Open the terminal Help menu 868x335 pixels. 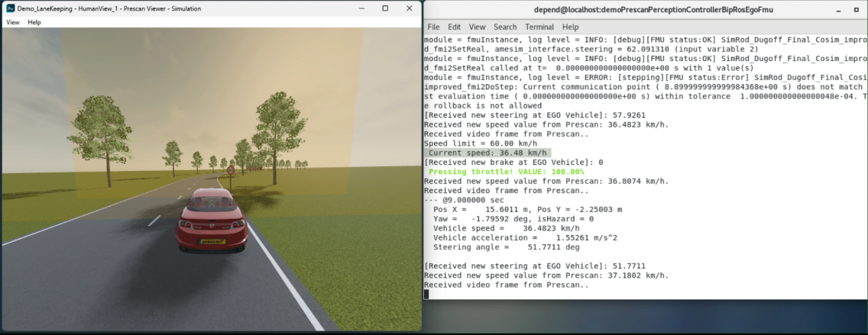570,27
